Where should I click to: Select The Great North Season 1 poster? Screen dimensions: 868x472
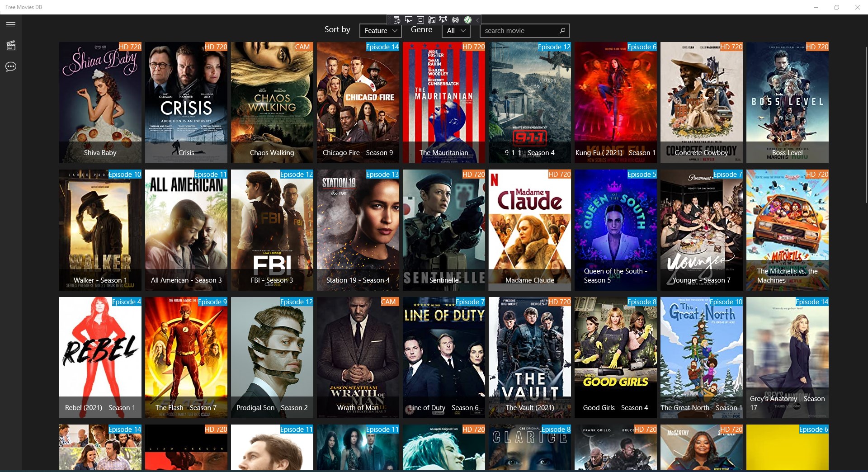coord(702,358)
